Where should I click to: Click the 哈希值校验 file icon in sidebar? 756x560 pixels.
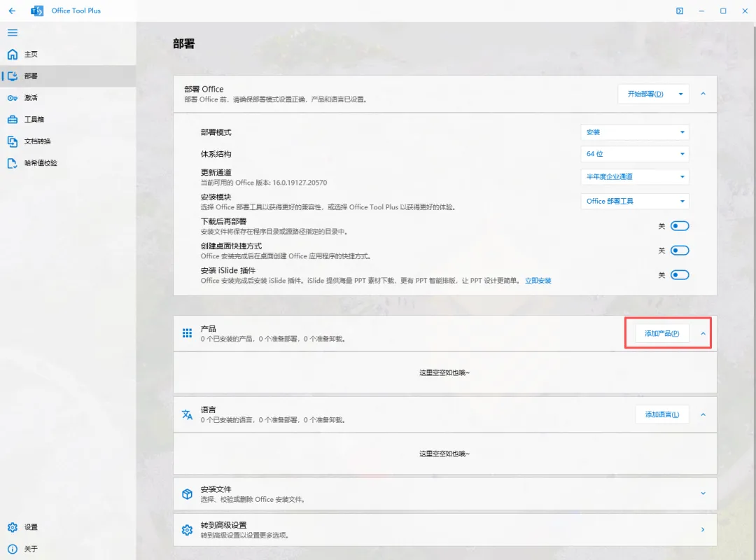pos(13,163)
